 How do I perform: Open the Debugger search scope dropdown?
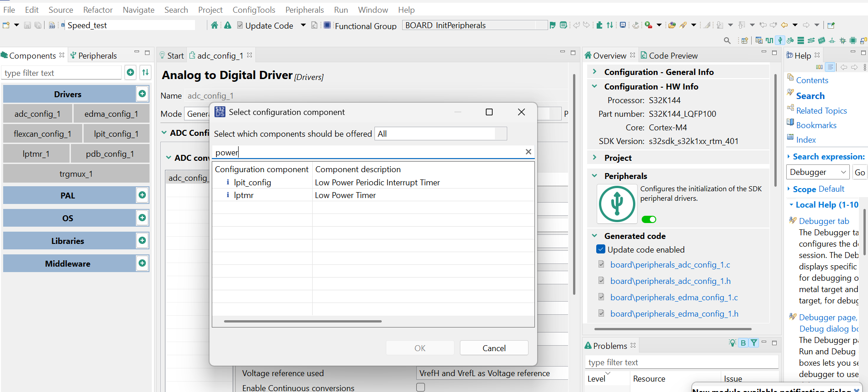pos(818,172)
